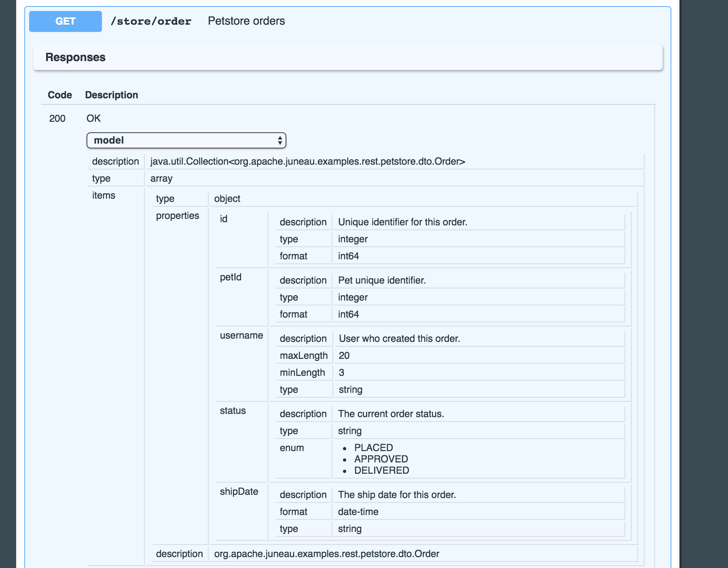Select the "Petstore orders" summary text
The height and width of the screenshot is (568, 728).
click(246, 21)
